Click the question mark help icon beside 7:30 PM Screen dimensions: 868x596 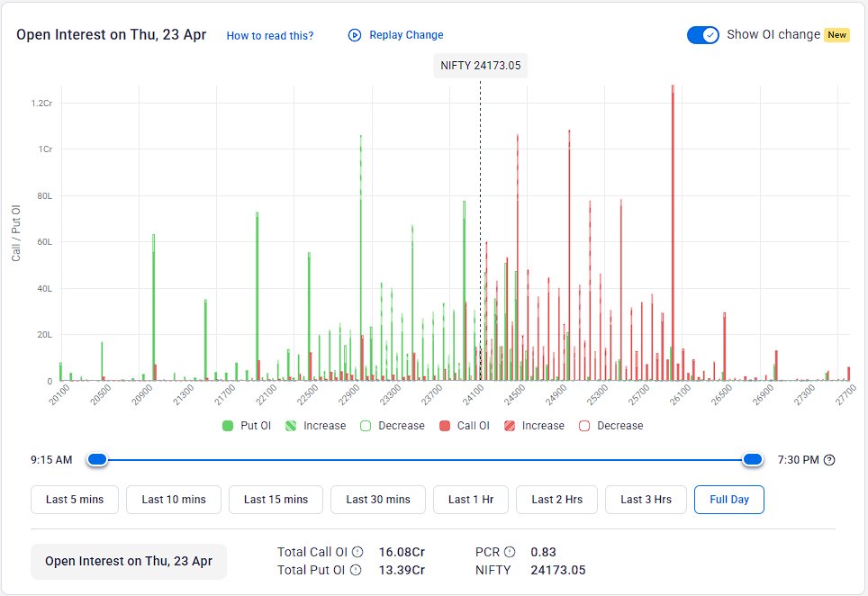[828, 459]
